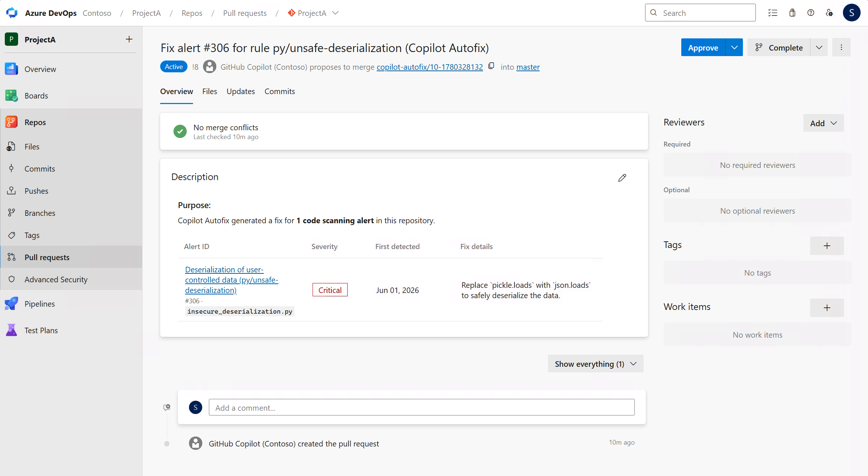This screenshot has width=868, height=476.
Task: Click the 10m ago timestamp
Action: (622, 442)
